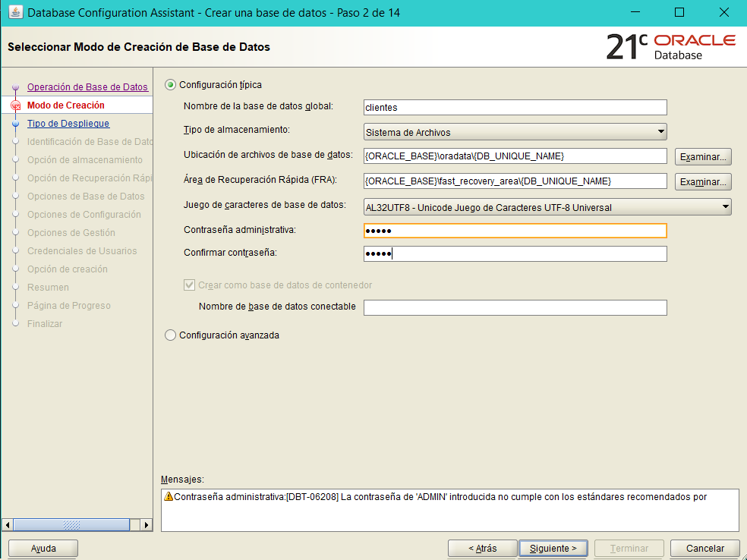Image resolution: width=747 pixels, height=560 pixels.
Task: Toggle Crear como base de datos de contenedor
Action: [x=189, y=285]
